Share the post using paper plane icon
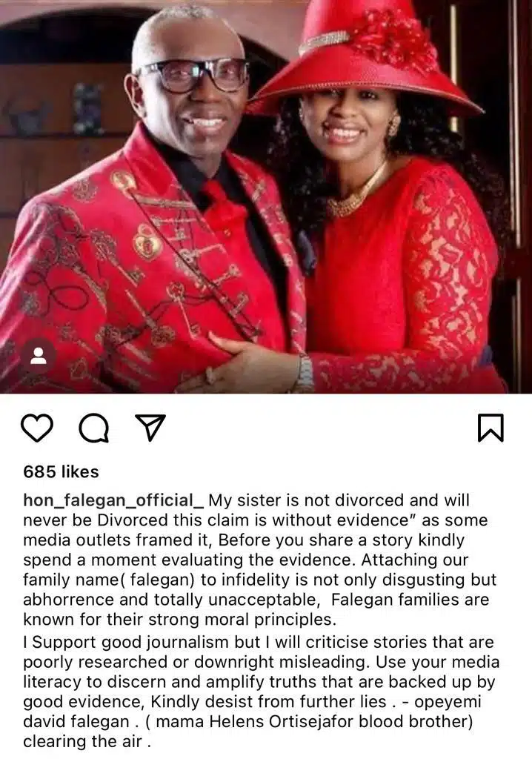The width and height of the screenshot is (532, 759). click(150, 428)
